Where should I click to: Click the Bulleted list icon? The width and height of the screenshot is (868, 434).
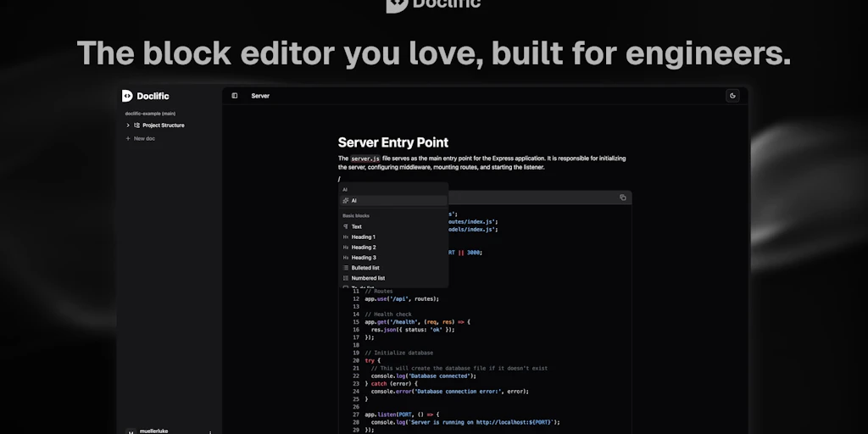(x=346, y=268)
